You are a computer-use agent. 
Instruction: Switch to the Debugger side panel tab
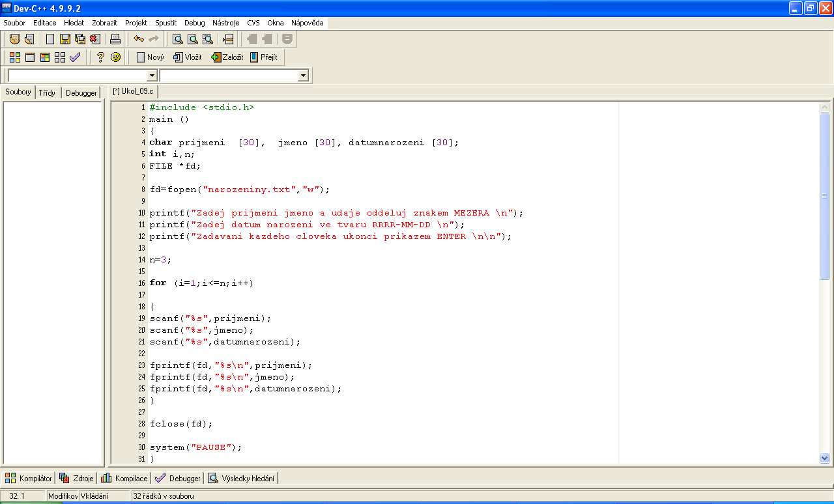(81, 93)
